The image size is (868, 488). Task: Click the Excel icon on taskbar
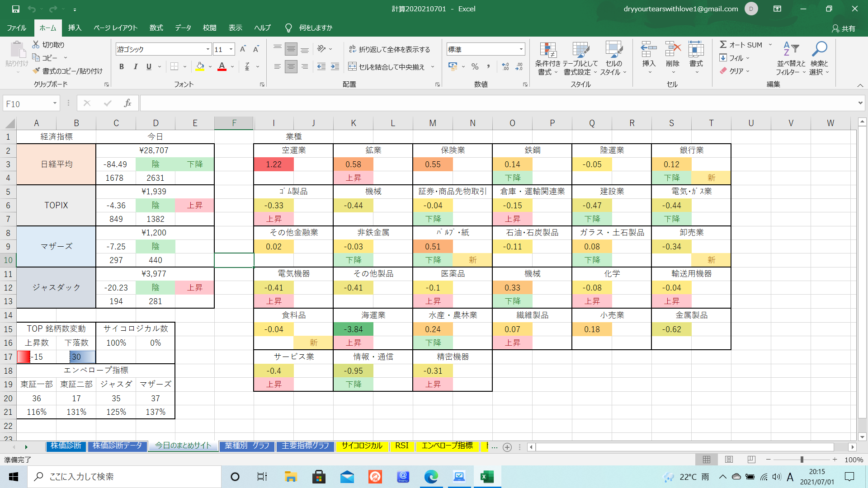pyautogui.click(x=487, y=477)
